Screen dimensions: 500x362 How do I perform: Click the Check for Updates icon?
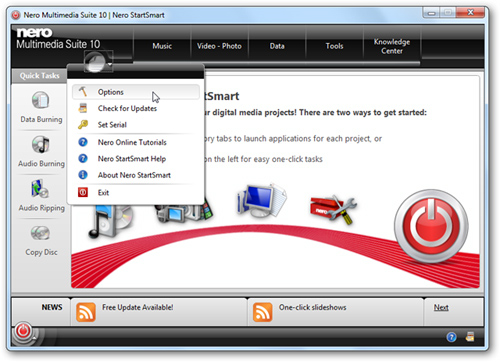83,108
